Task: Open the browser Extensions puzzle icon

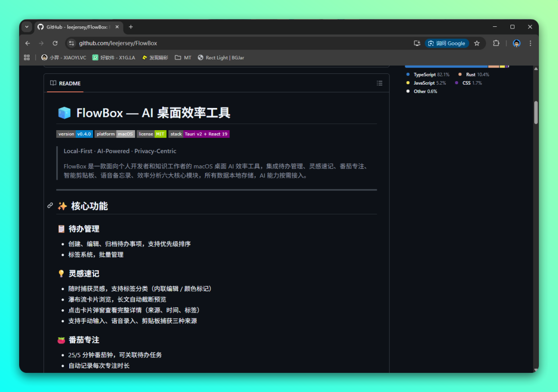Action: coord(496,43)
